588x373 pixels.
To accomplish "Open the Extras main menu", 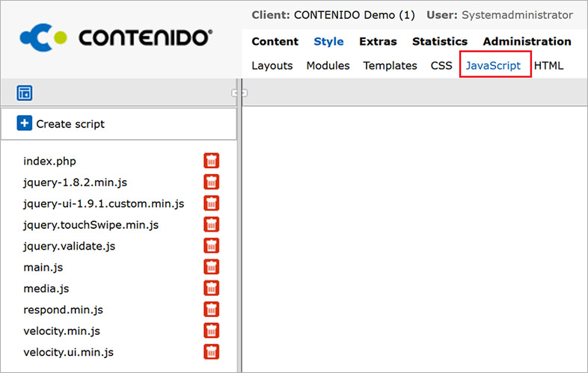I will (x=378, y=41).
